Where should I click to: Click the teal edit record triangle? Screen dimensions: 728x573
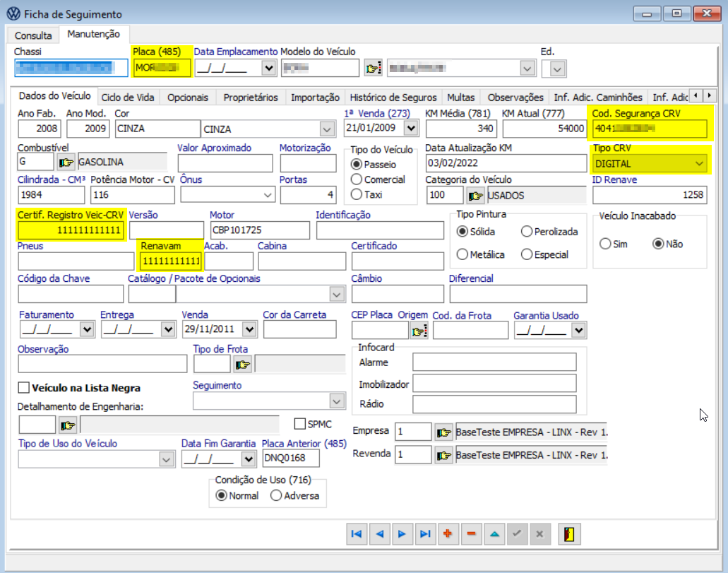click(x=494, y=534)
